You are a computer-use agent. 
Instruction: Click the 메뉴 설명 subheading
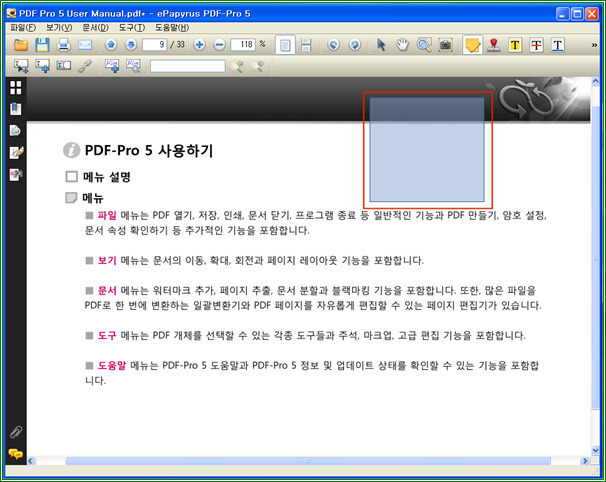click(x=107, y=177)
